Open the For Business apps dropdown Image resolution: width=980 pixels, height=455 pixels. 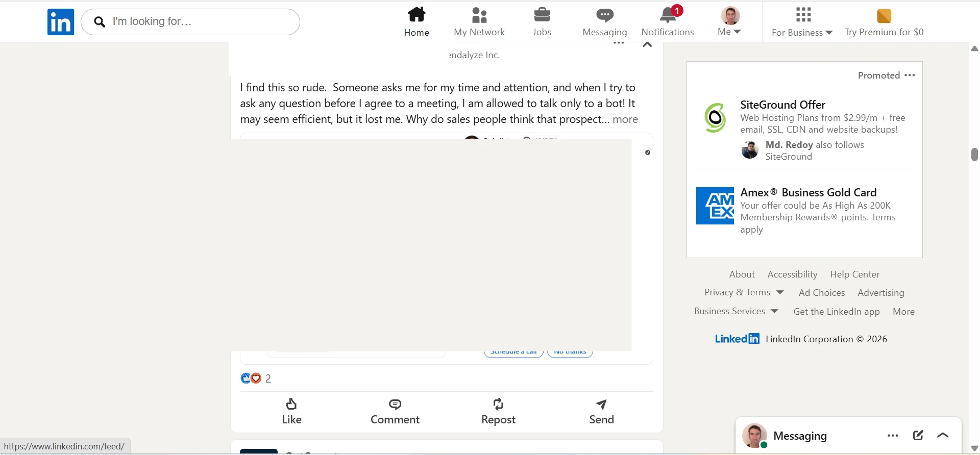802,22
